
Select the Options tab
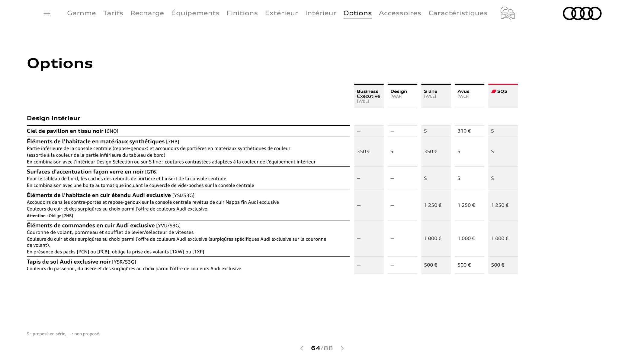357,13
